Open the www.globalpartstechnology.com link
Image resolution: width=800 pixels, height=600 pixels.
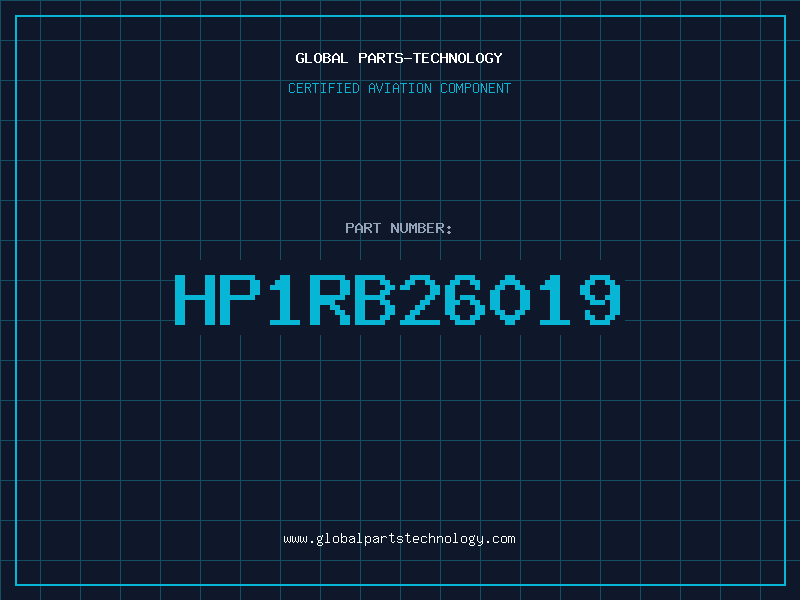(x=399, y=539)
